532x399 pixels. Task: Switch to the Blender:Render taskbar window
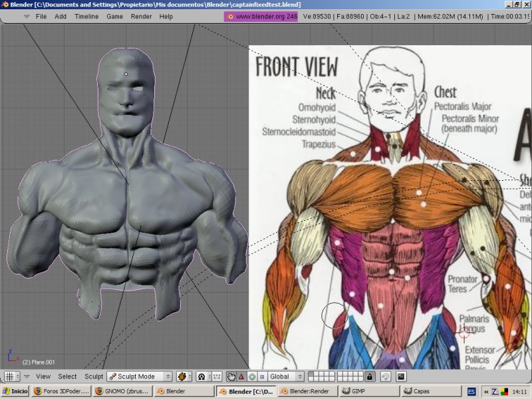point(307,391)
